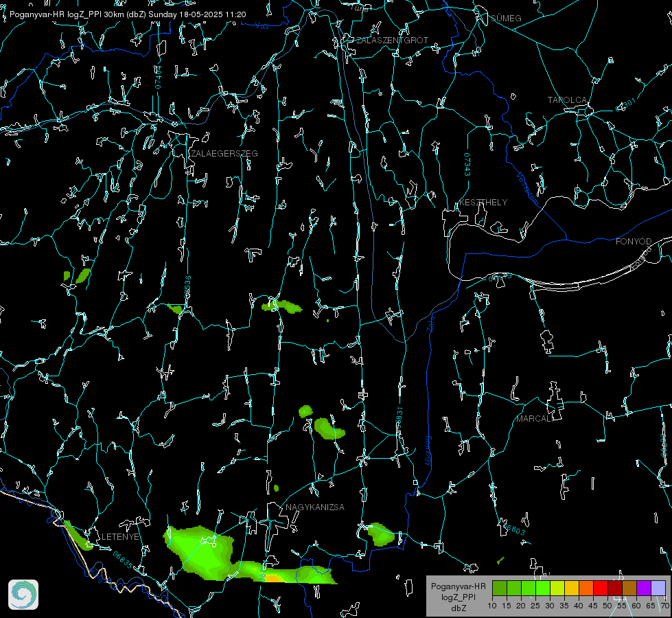This screenshot has width=672, height=618.
Task: Select the purple 60-65 dBZ swatch
Action: tap(644, 588)
